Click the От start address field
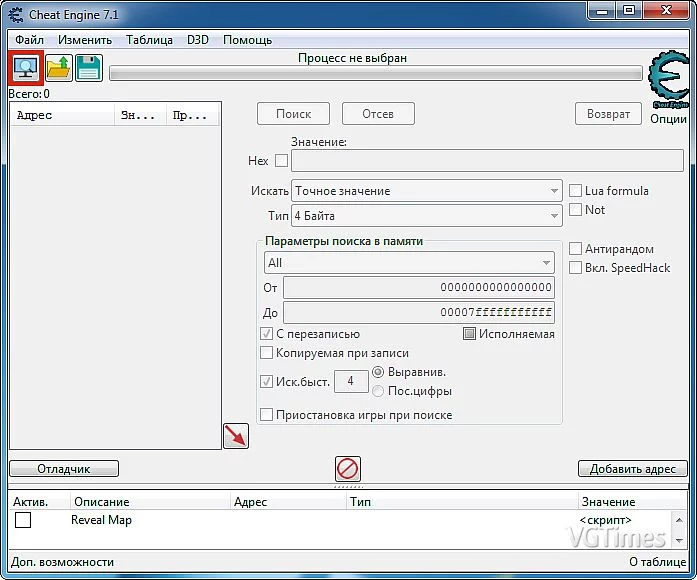 (419, 288)
